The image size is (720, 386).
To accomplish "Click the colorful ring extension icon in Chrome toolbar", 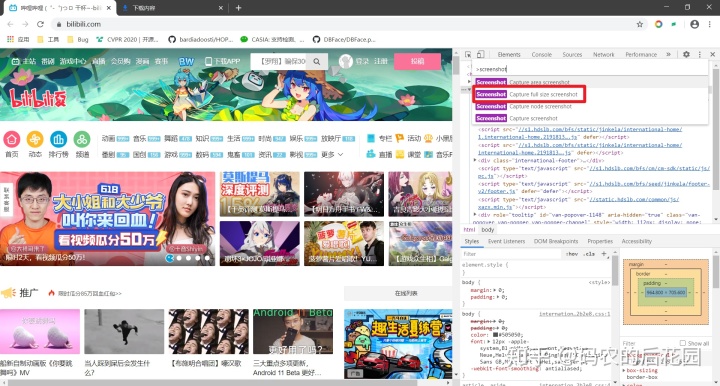I will click(658, 24).
